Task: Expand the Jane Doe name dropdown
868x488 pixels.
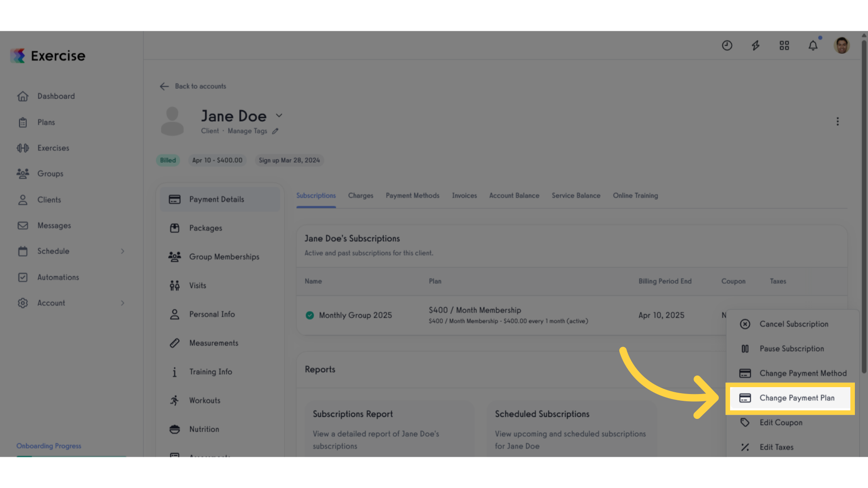Action: coord(279,116)
